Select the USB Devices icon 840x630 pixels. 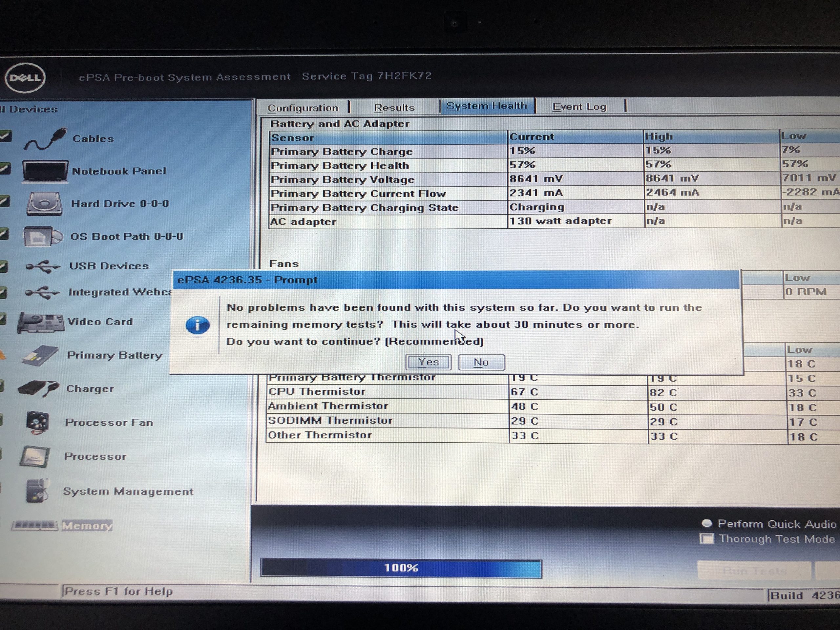43,266
